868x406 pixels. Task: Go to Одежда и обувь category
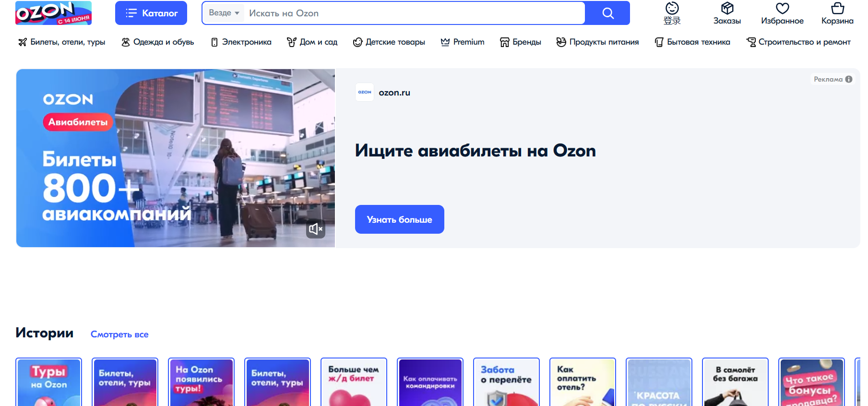point(164,42)
